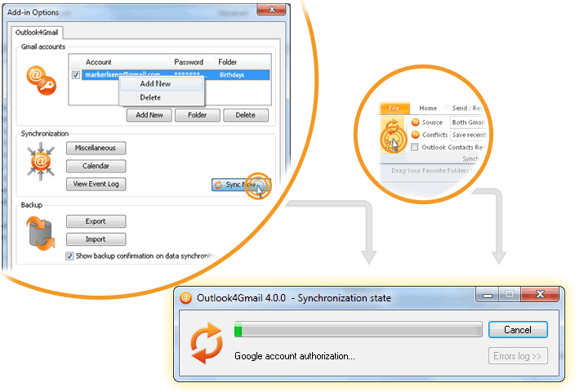
Task: Click Google account authorization status text
Action: (x=295, y=356)
